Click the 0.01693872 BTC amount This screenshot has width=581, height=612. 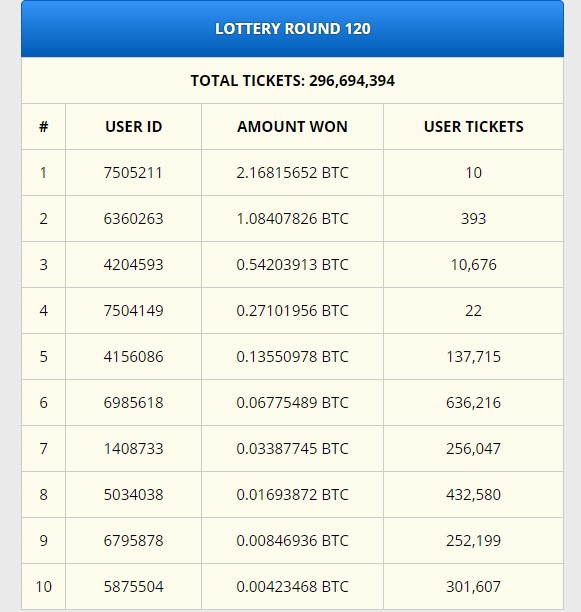[x=292, y=495]
